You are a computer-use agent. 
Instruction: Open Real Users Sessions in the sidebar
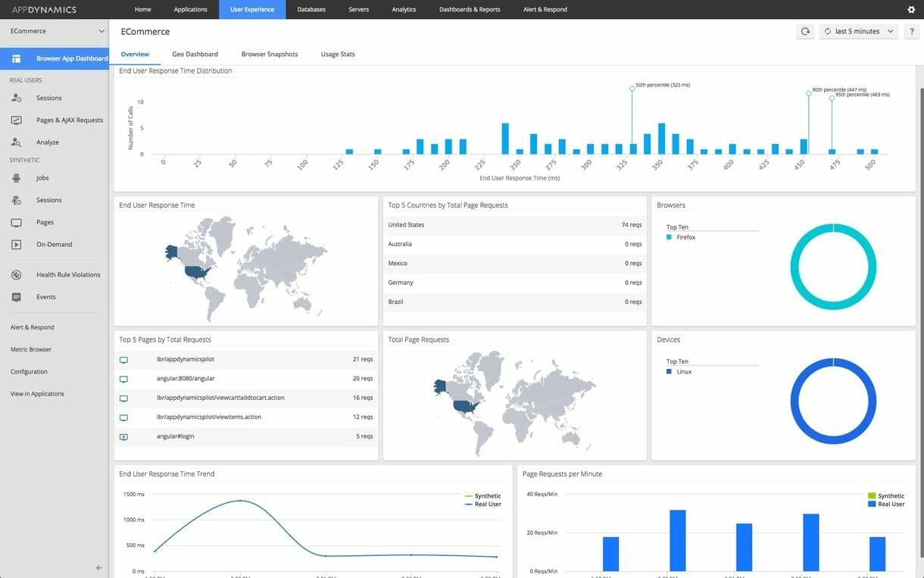click(48, 97)
